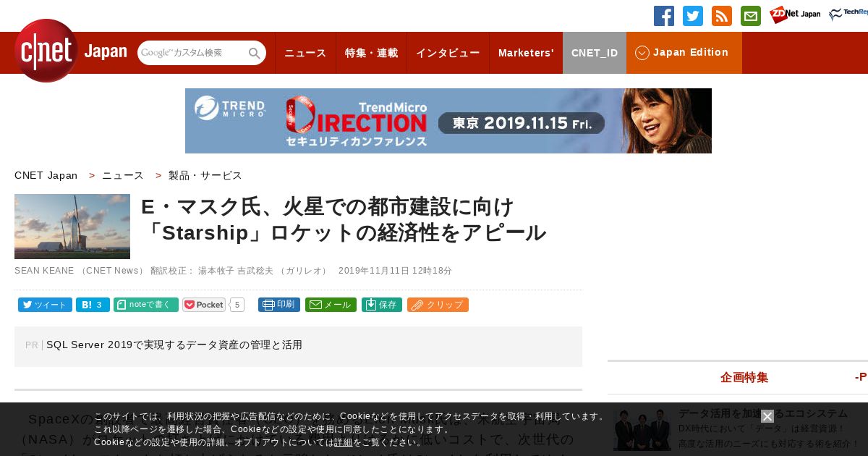Go to CNET Japan home logo
The height and width of the screenshot is (456, 868).
tap(70, 51)
